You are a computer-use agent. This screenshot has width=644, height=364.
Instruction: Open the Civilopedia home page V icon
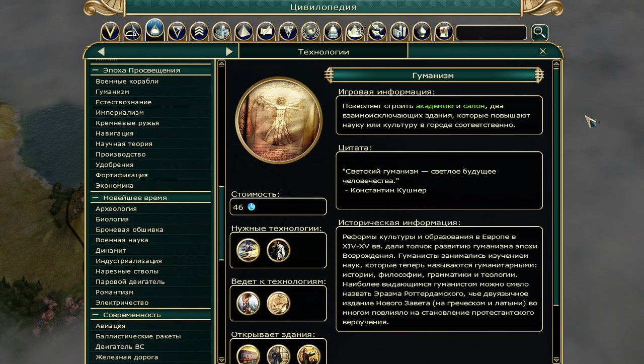pos(110,32)
